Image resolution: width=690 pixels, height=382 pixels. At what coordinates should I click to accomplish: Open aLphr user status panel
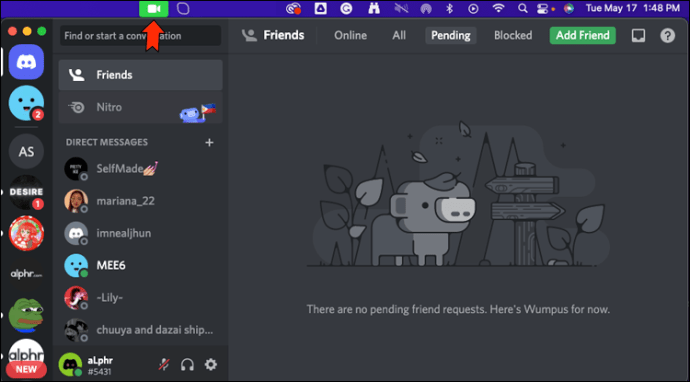(x=86, y=365)
